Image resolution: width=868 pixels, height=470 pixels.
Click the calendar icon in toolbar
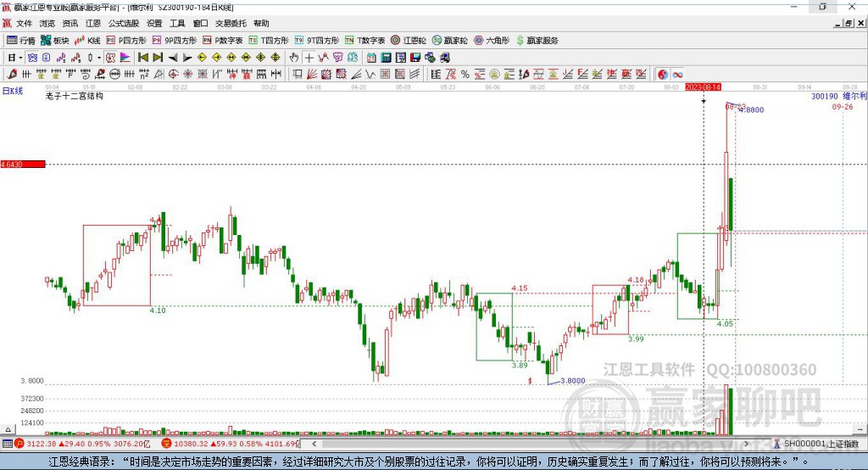coord(371,58)
